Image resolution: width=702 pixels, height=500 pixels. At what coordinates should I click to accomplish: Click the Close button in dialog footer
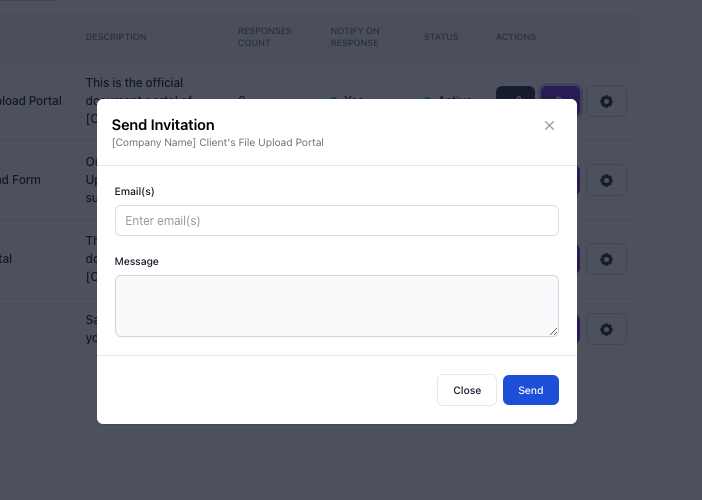466,390
